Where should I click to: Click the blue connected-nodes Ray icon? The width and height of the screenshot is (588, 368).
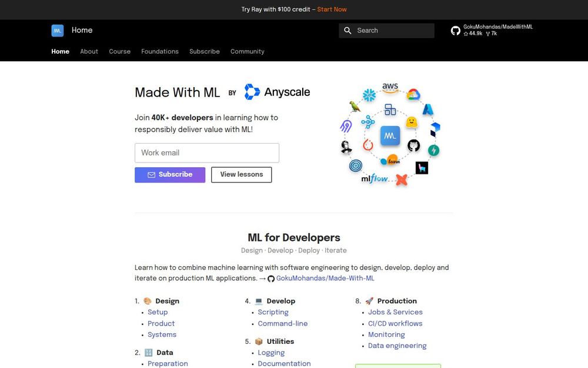coord(368,122)
